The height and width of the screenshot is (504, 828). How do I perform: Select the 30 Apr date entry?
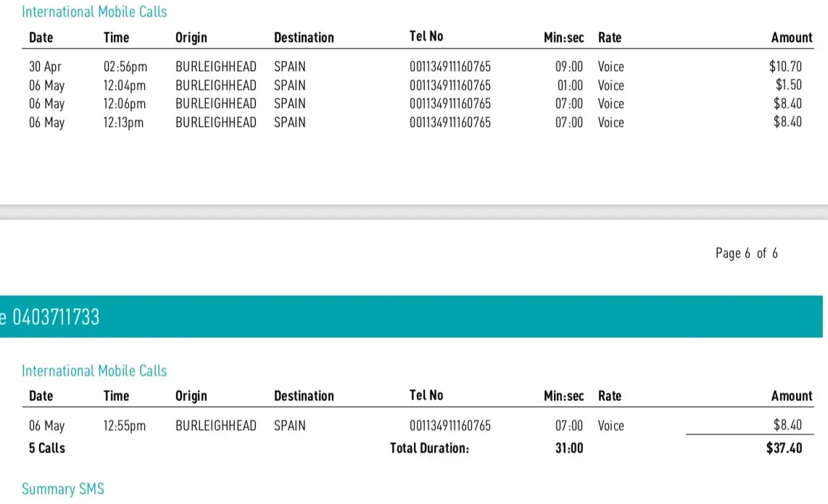point(45,67)
